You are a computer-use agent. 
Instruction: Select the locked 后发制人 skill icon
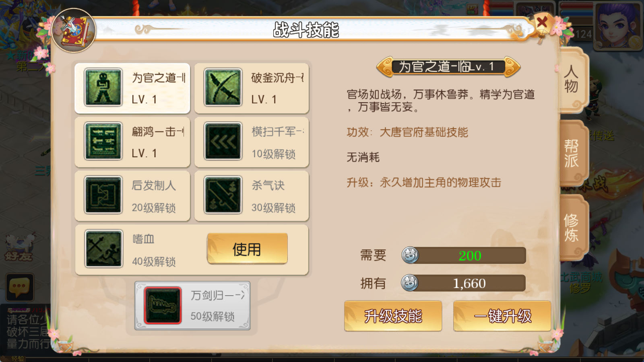103,195
